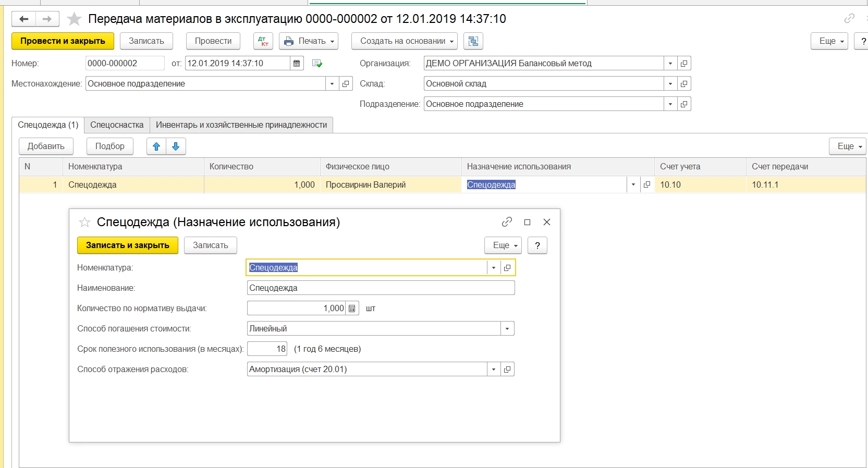Click the Срок полезного использования field
868x468 pixels.
point(267,349)
